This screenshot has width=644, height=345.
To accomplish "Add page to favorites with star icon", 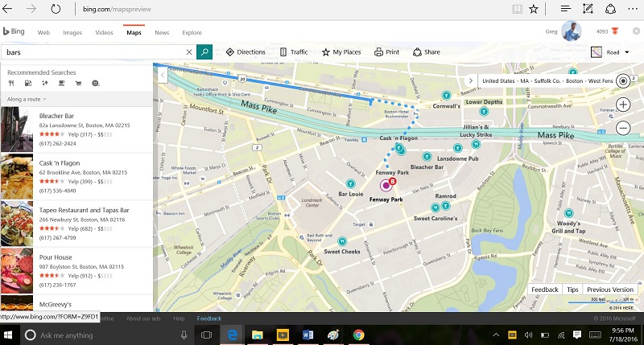I will [534, 9].
